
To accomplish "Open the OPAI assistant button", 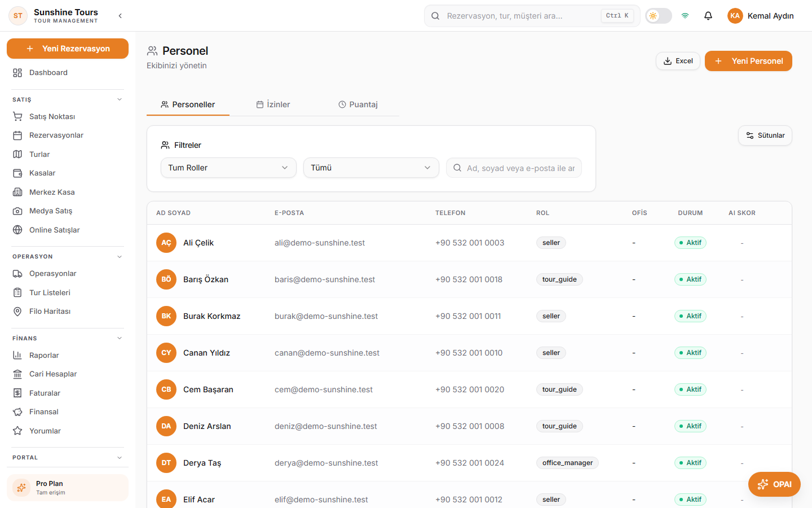I will pos(774,484).
